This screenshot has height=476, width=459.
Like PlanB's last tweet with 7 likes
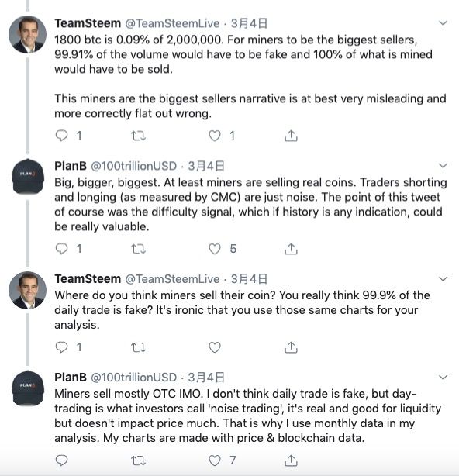[x=215, y=460]
